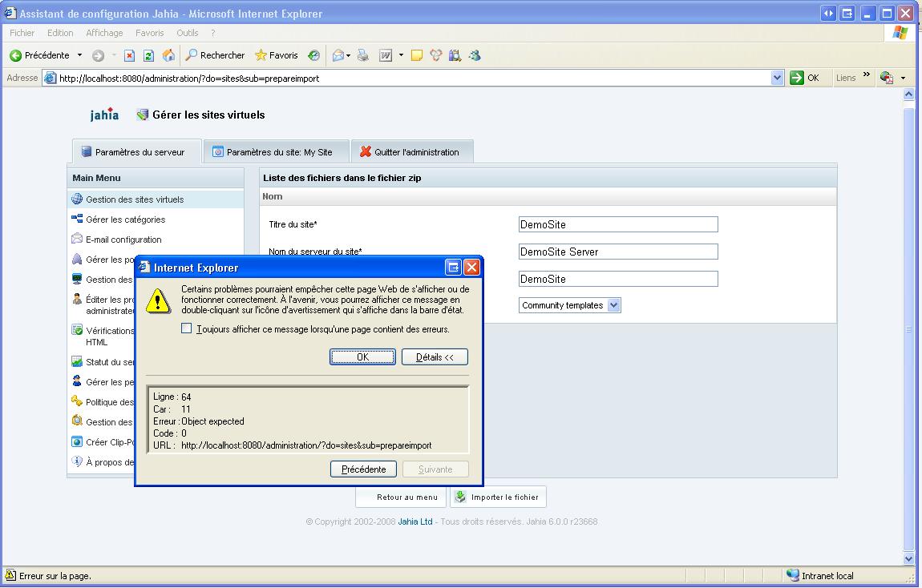Go to the browser Home page icon
Viewport: 922px width, 588px height.
pos(168,55)
